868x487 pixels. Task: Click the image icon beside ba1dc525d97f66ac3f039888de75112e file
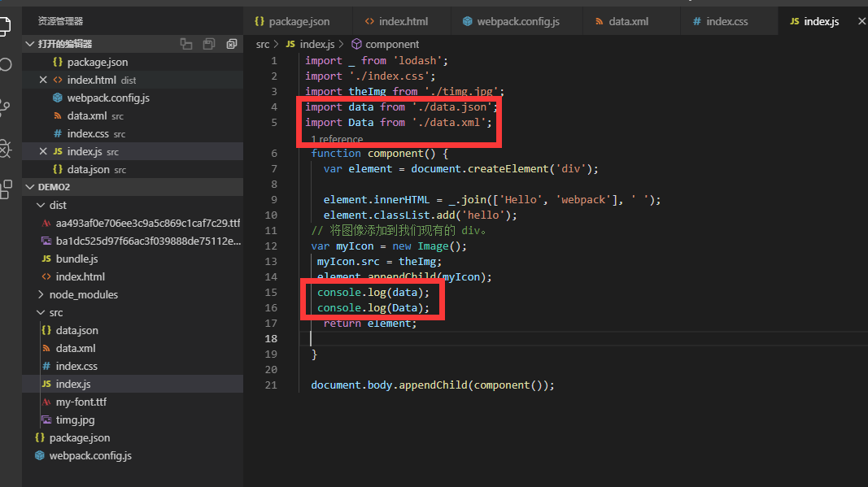pos(46,241)
